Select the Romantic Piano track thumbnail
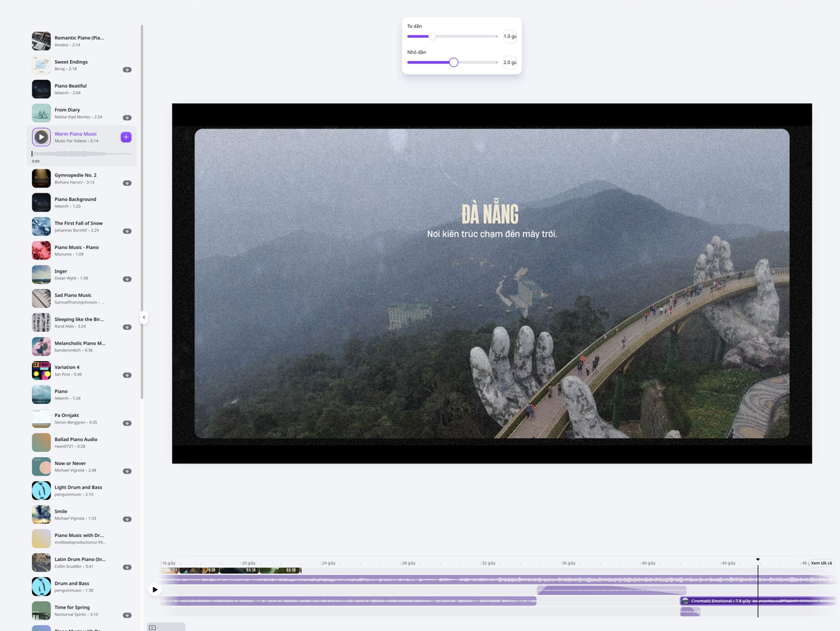Image resolution: width=840 pixels, height=631 pixels. pyautogui.click(x=41, y=41)
